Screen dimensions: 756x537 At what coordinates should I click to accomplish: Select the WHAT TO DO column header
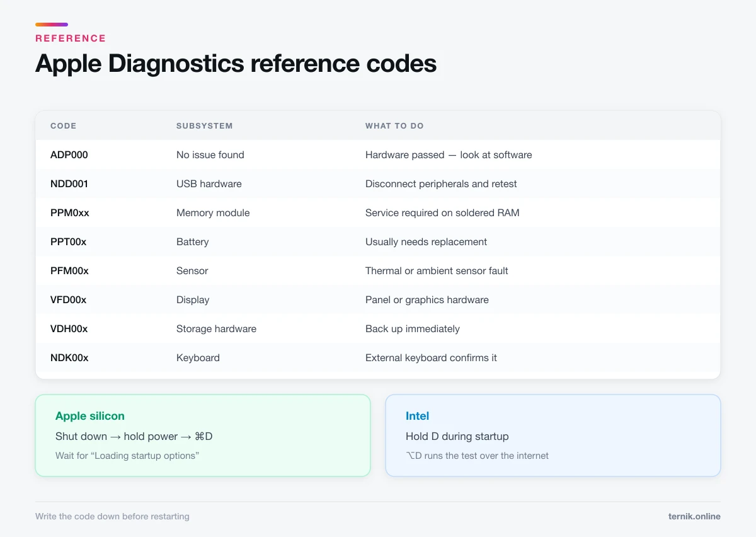394,126
